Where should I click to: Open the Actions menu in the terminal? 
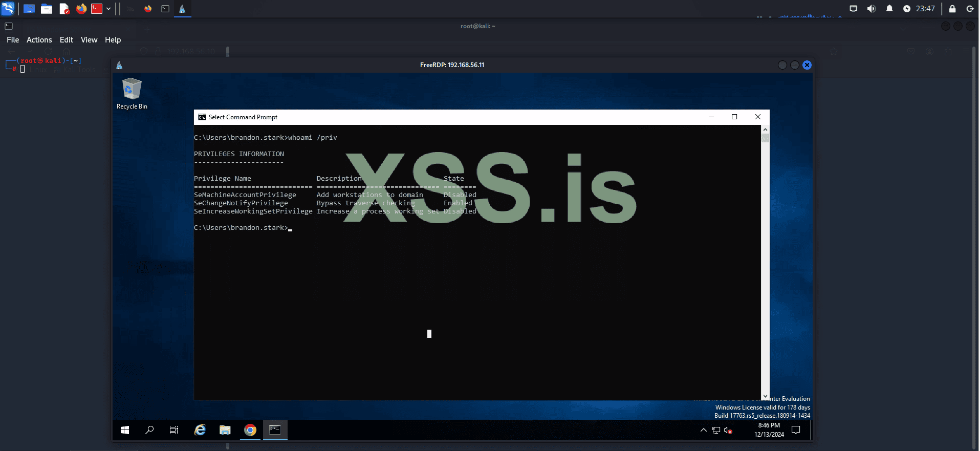(39, 40)
